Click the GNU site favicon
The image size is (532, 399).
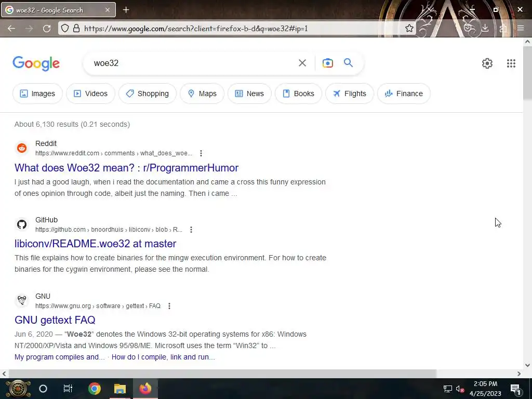22,301
